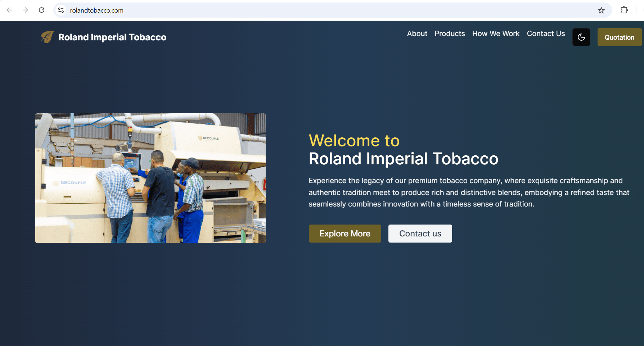This screenshot has width=644, height=346.
Task: Go back with the browser back arrow
Action: pyautogui.click(x=9, y=10)
